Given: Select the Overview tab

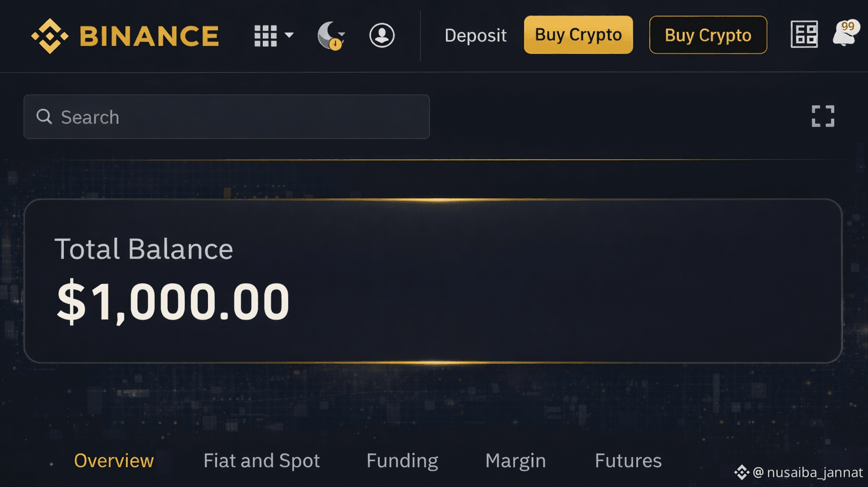Looking at the screenshot, I should click(x=114, y=460).
